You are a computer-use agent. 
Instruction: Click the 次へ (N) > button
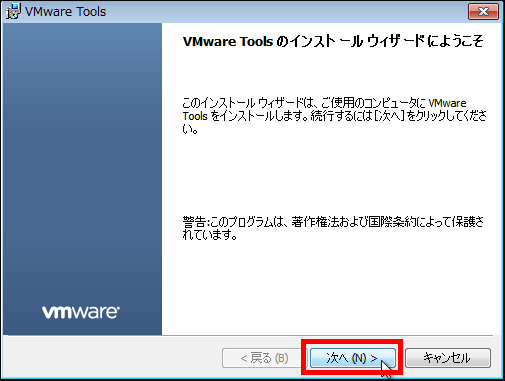click(353, 358)
